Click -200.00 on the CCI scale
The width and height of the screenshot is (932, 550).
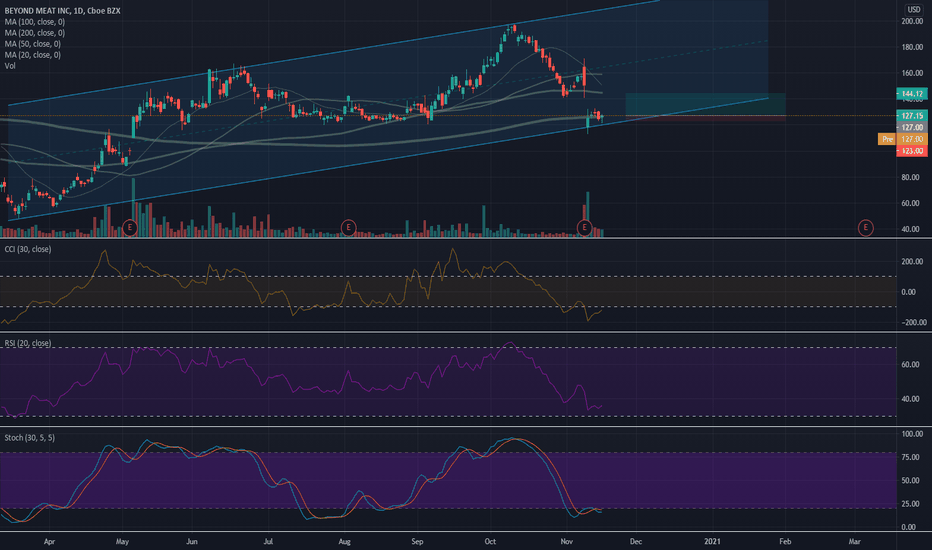pos(913,322)
